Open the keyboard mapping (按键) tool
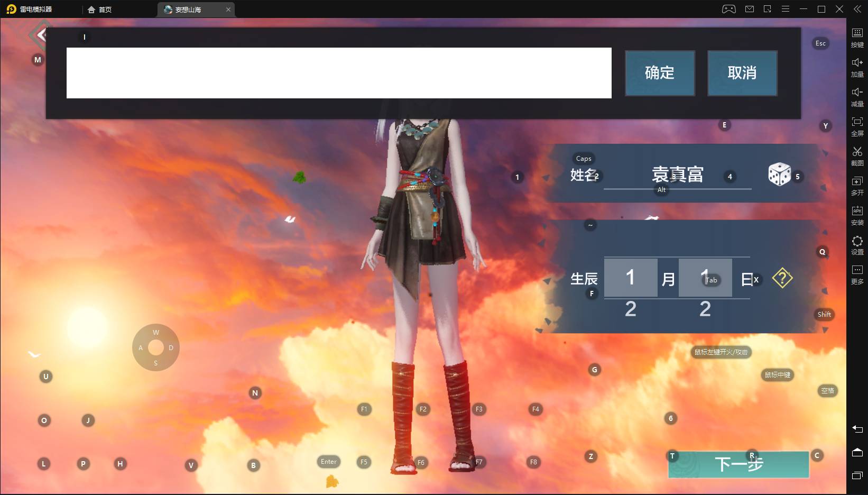 pyautogui.click(x=857, y=38)
